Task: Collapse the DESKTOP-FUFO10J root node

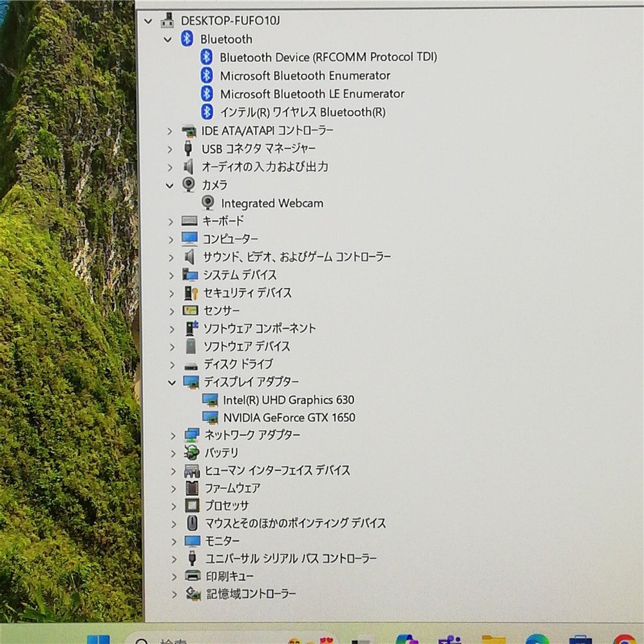Action: (148, 21)
